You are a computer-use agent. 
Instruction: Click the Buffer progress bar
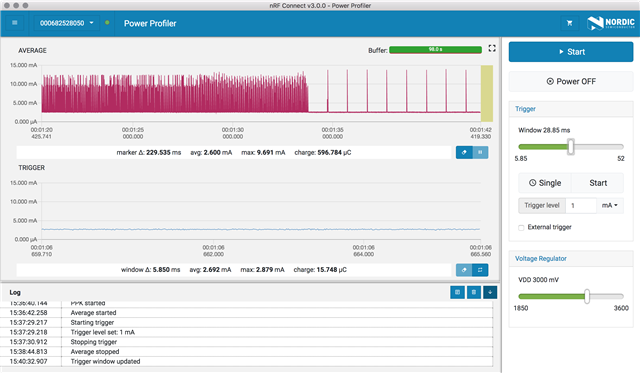(x=435, y=50)
